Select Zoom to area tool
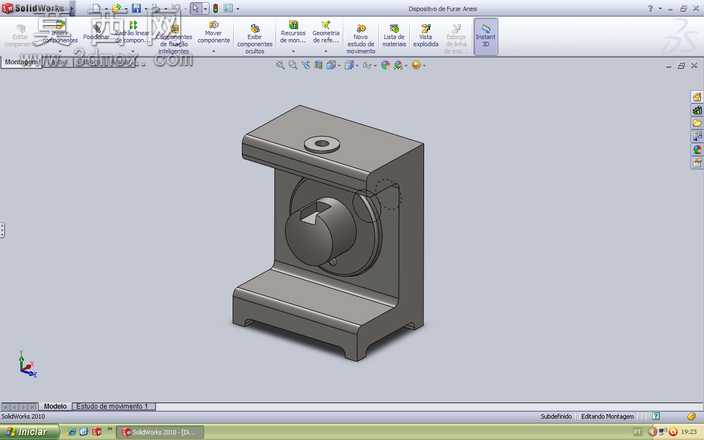The width and height of the screenshot is (704, 440). [293, 66]
